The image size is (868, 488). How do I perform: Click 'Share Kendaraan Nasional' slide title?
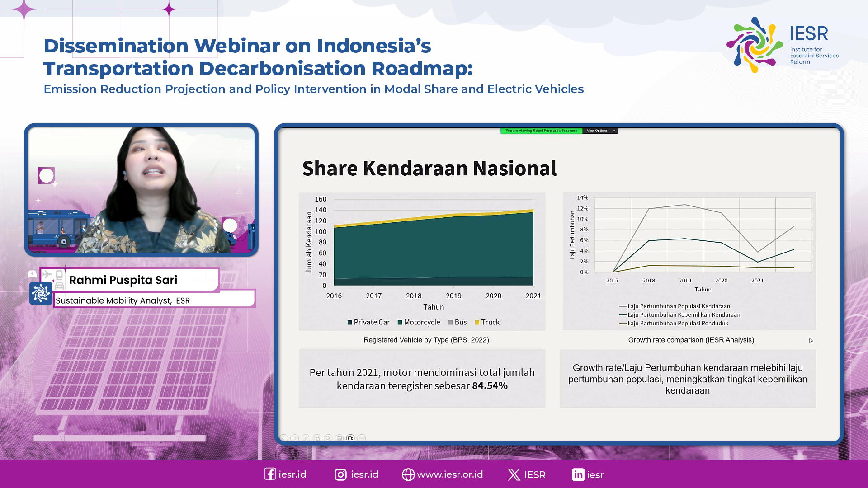click(429, 168)
